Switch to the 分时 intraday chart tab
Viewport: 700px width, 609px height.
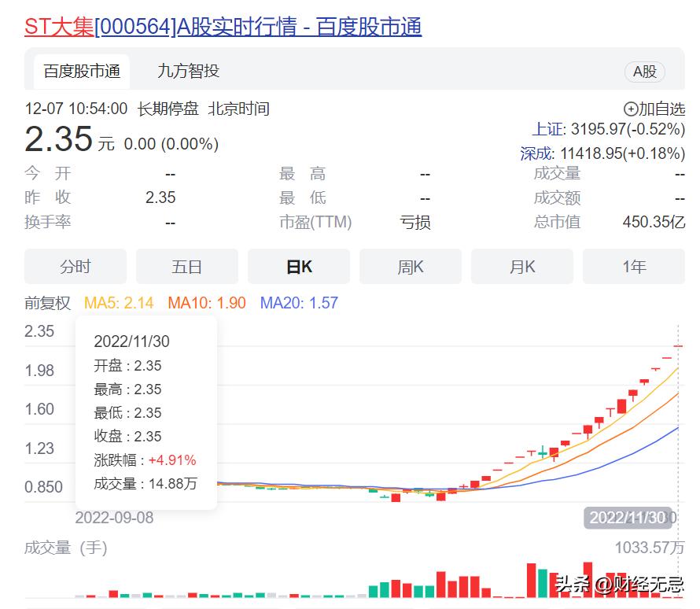[76, 266]
